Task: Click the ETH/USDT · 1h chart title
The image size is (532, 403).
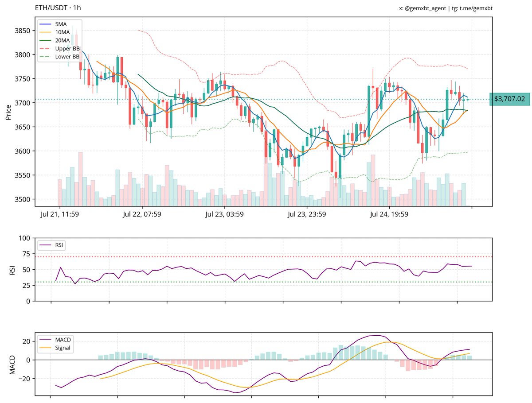Action: (x=58, y=8)
